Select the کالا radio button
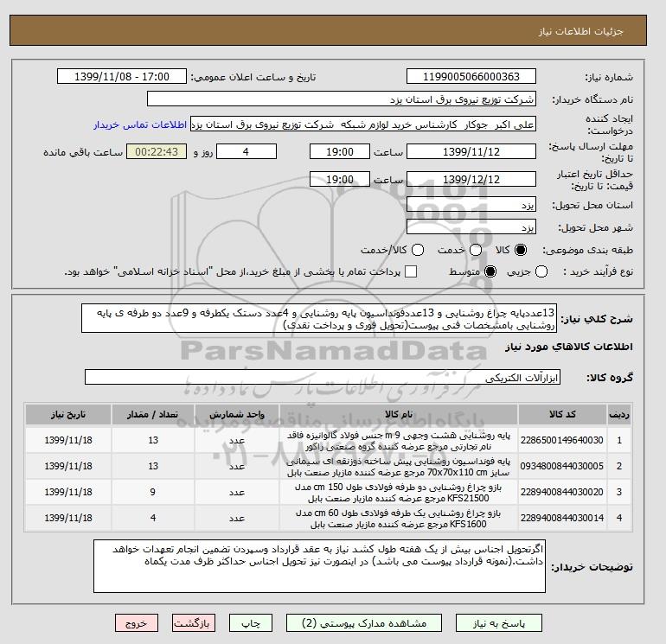 (521, 250)
